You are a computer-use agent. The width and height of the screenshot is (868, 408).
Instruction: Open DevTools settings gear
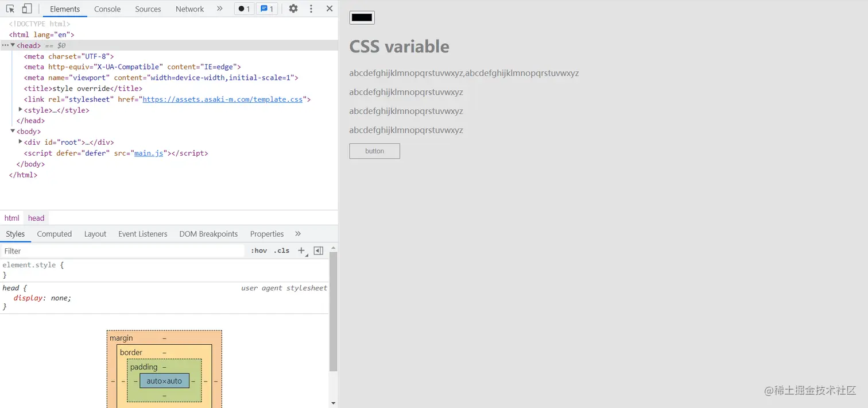293,9
